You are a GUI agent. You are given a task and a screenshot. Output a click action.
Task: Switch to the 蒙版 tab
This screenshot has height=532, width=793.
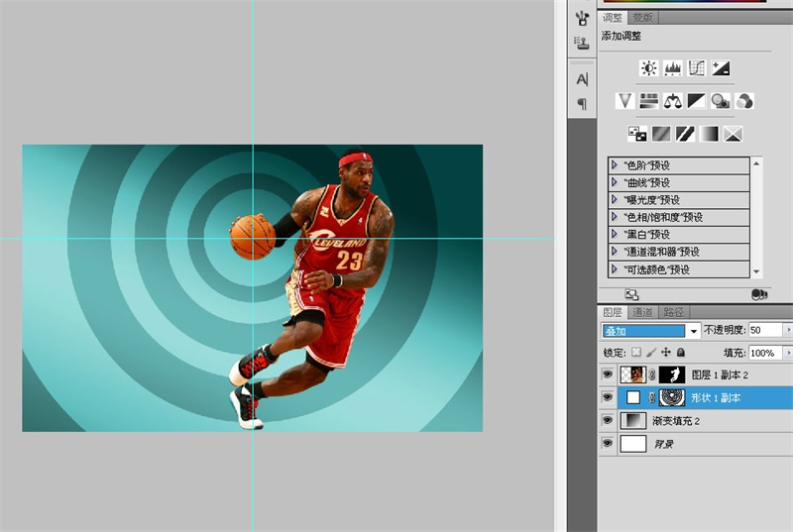[642, 18]
